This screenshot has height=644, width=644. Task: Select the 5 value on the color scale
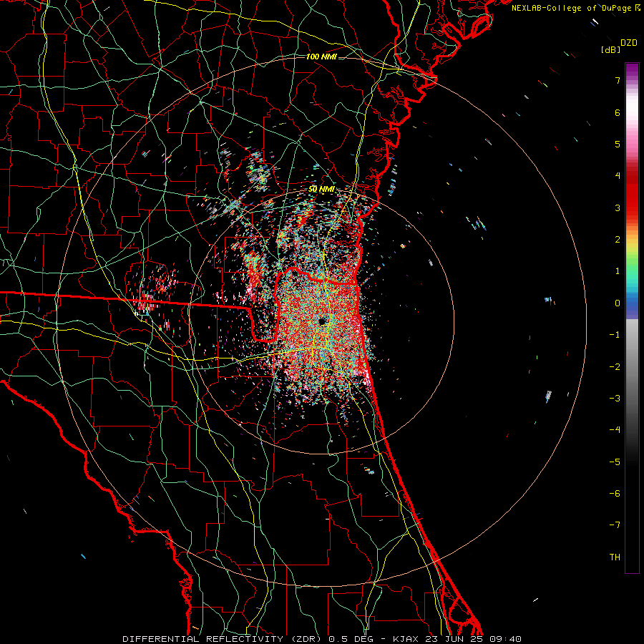(x=618, y=144)
